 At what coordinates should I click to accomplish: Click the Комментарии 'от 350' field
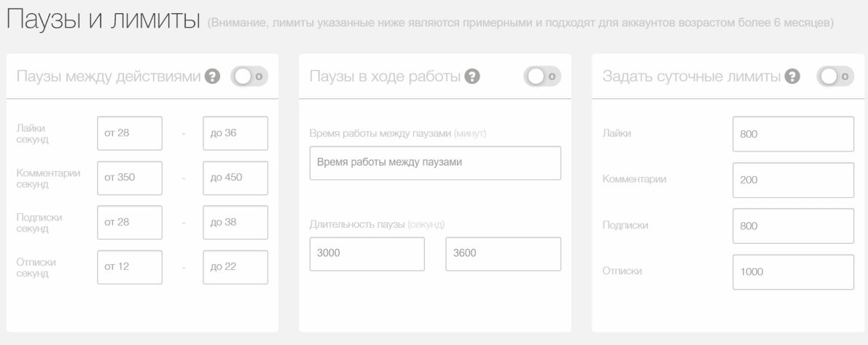[130, 178]
